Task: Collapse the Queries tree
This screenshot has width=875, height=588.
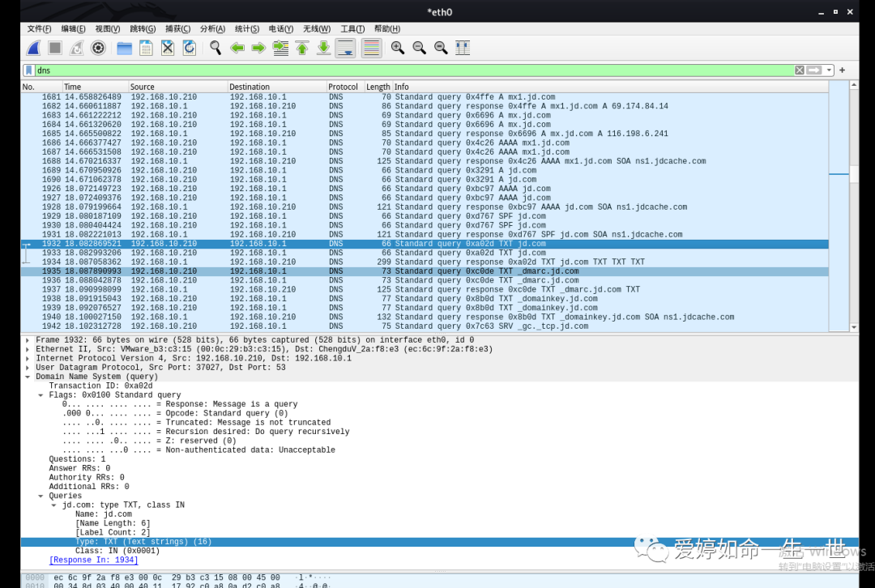Action: click(x=41, y=496)
